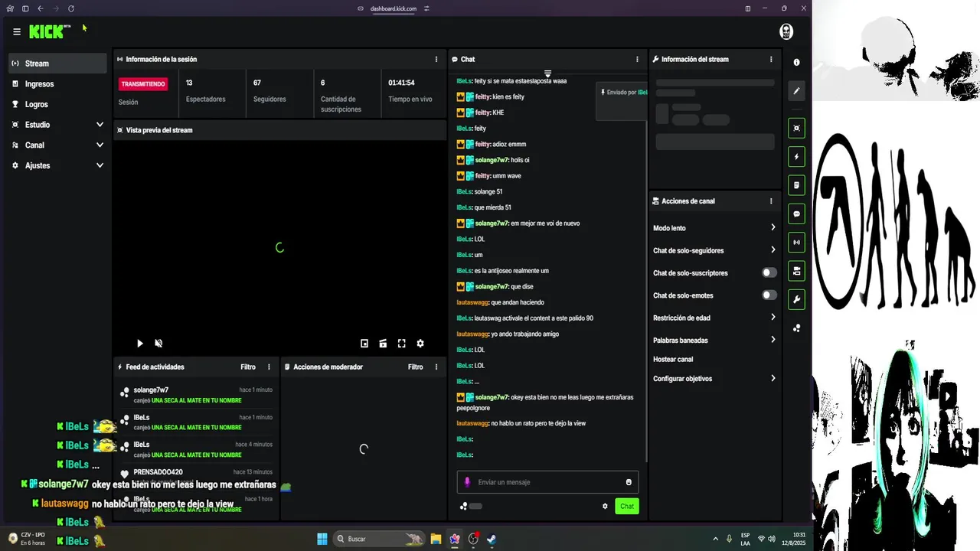Open the mini player button in stream preview
This screenshot has height=551, width=980.
(364, 344)
